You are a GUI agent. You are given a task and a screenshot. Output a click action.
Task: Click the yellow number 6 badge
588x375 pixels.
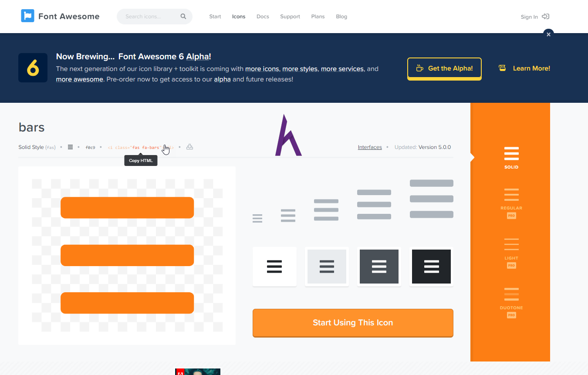[x=33, y=68]
